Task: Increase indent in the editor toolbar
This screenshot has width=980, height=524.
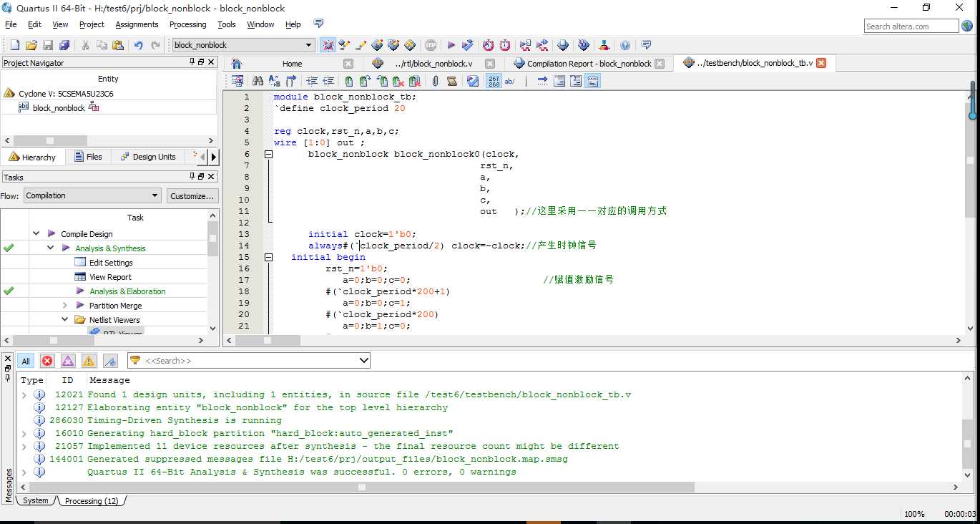Action: point(312,81)
